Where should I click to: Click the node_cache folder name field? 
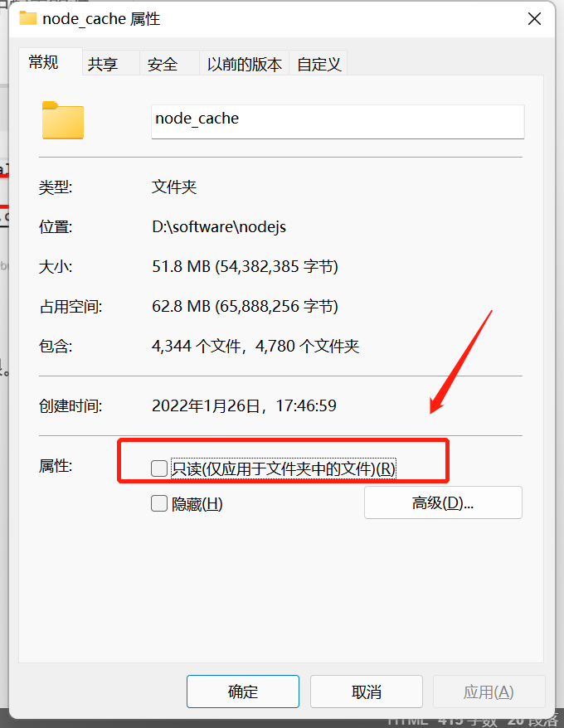click(338, 122)
